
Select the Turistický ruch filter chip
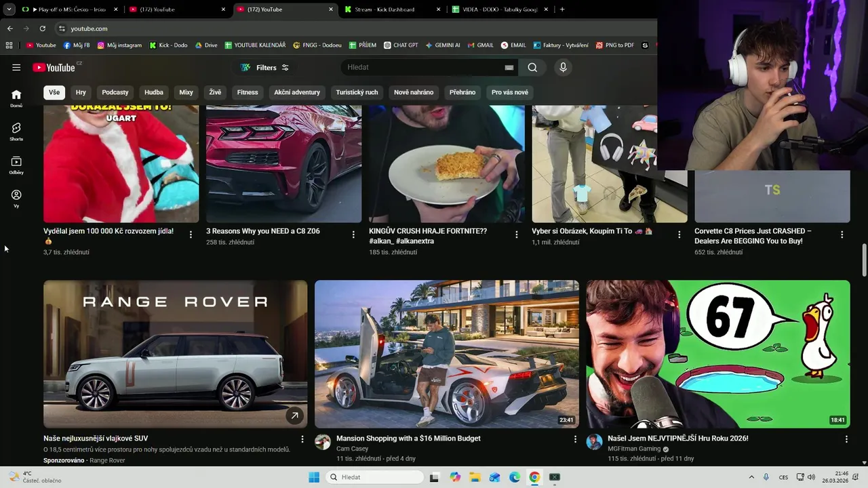coord(357,92)
